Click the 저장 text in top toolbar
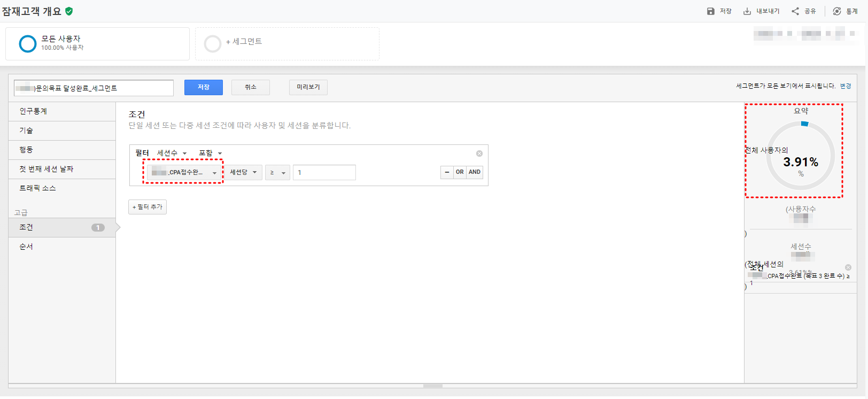The height and width of the screenshot is (399, 868). pyautogui.click(x=726, y=11)
